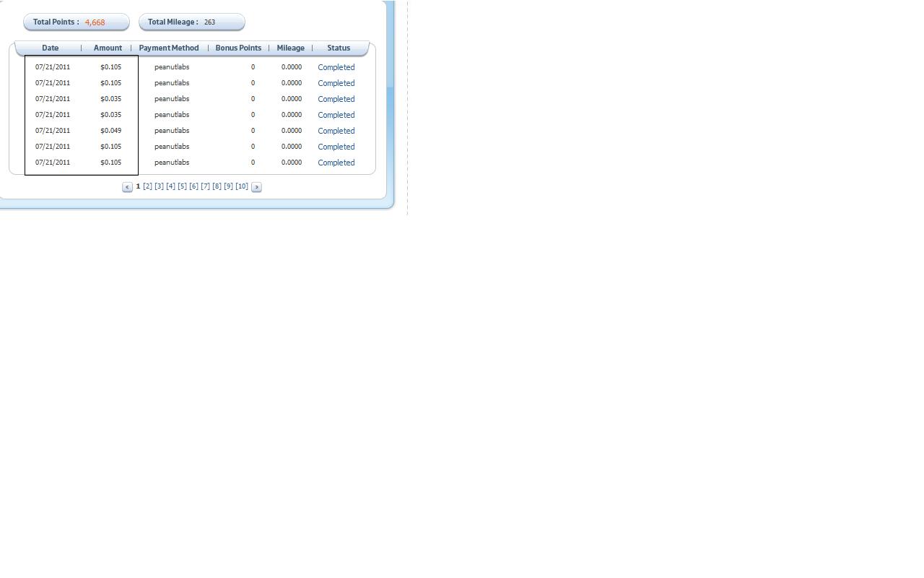This screenshot has height=578, width=924.
Task: Go to page 8
Action: (x=217, y=186)
